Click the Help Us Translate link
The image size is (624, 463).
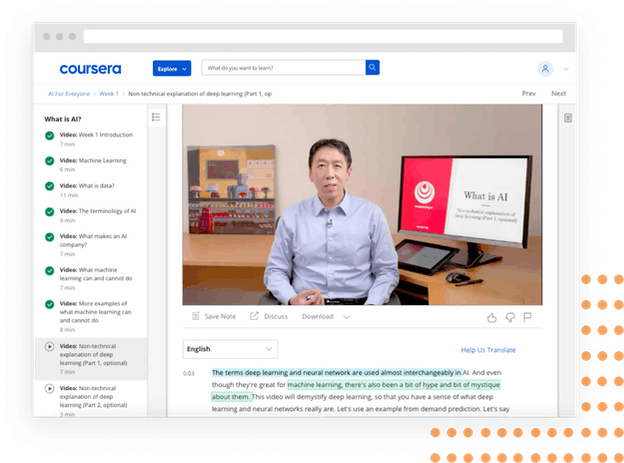(x=488, y=350)
